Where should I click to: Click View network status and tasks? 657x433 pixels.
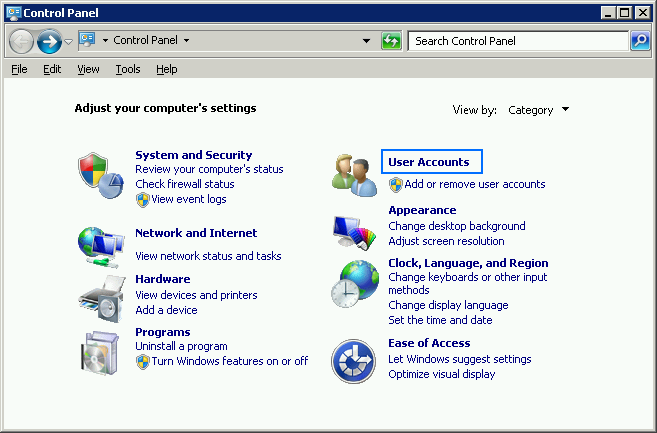point(208,256)
